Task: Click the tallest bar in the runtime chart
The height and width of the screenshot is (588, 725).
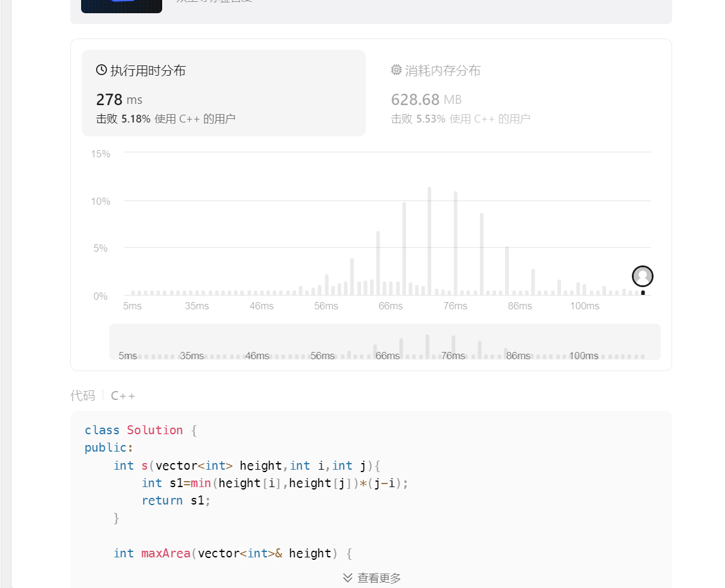Action: [x=429, y=240]
